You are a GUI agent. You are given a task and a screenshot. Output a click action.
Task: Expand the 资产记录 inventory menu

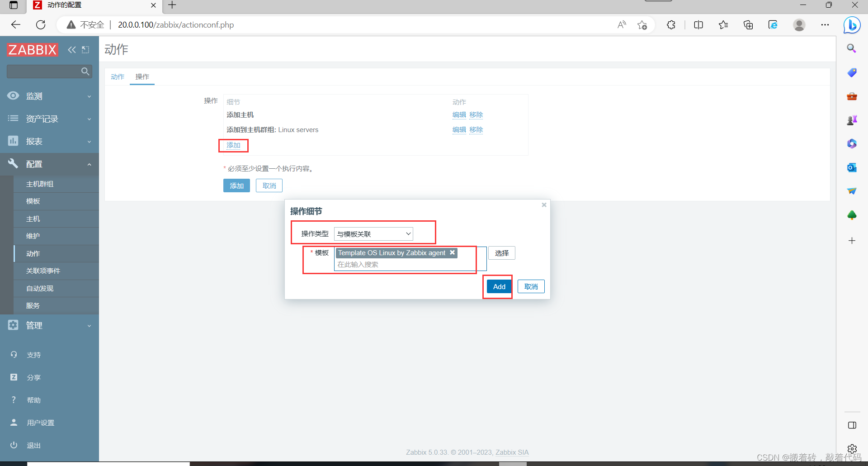click(49, 119)
